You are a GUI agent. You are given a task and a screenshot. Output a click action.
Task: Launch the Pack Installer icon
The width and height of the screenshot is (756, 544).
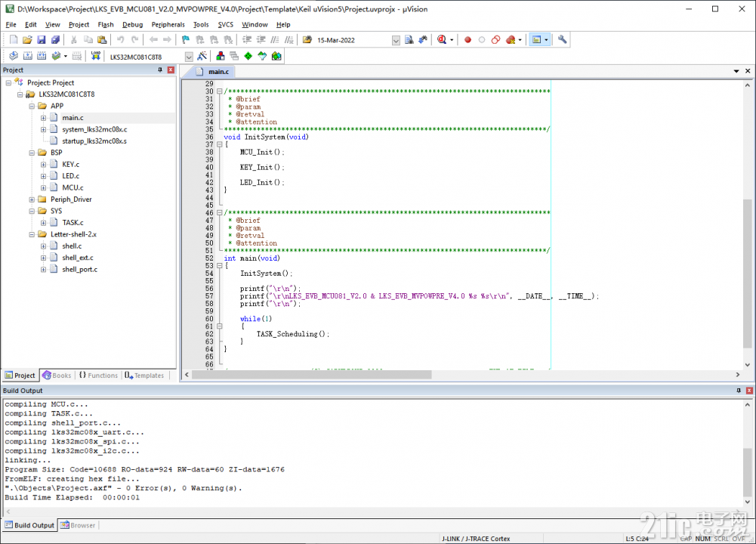pyautogui.click(x=276, y=57)
